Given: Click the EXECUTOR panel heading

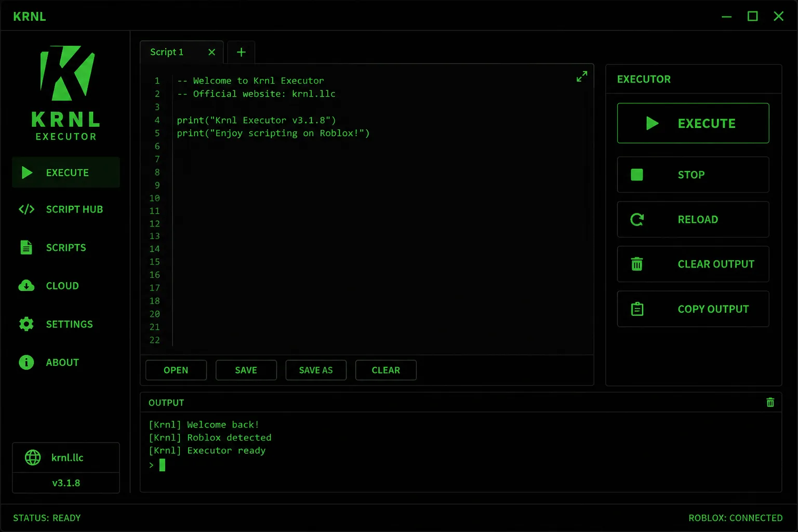Looking at the screenshot, I should pyautogui.click(x=644, y=79).
